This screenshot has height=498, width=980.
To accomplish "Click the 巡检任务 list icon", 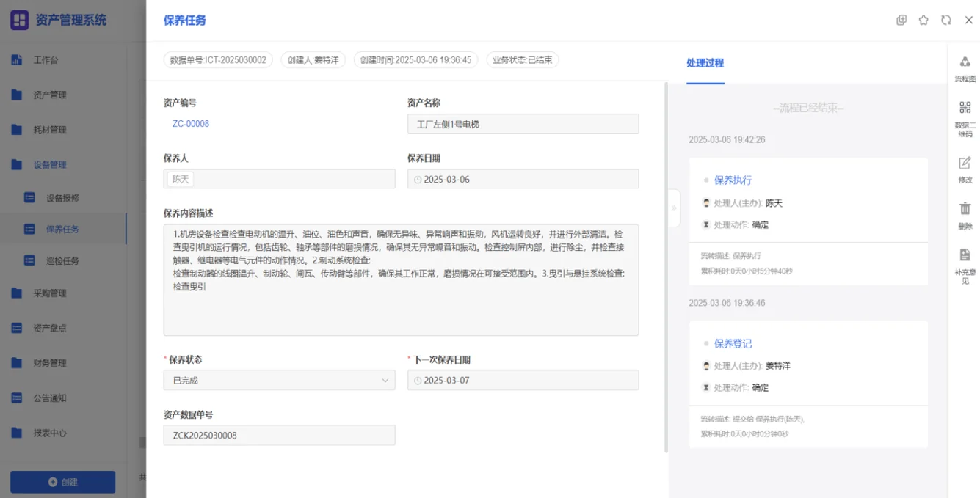I will tap(29, 260).
